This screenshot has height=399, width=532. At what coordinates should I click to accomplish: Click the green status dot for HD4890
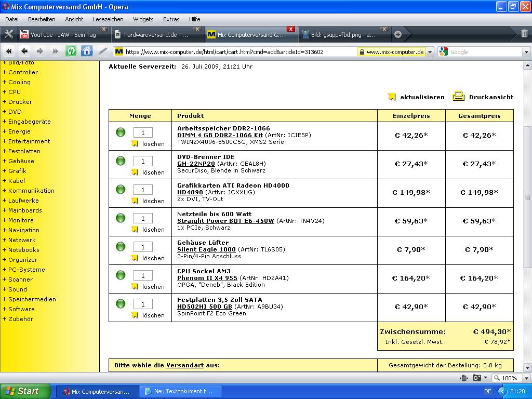pos(121,189)
